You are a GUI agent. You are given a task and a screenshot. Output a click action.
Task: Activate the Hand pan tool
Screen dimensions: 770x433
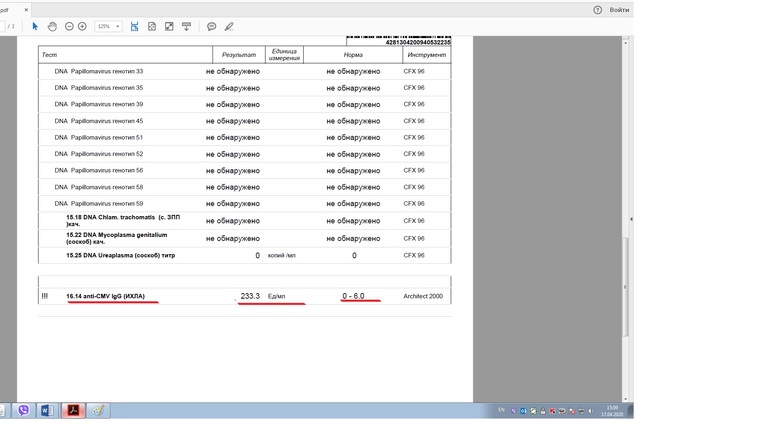click(x=52, y=26)
